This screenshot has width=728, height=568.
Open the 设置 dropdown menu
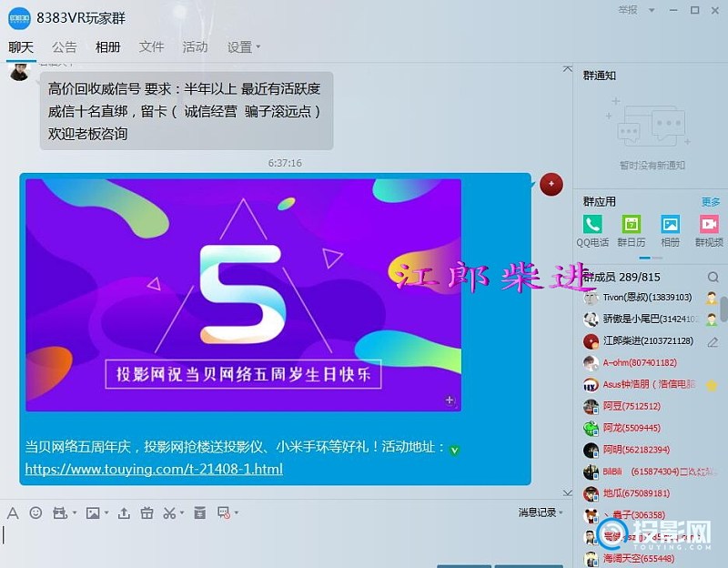click(243, 47)
